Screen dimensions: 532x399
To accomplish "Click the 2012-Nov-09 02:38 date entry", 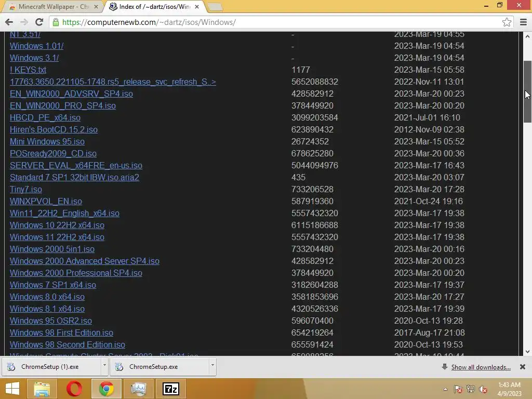I will (x=429, y=129).
